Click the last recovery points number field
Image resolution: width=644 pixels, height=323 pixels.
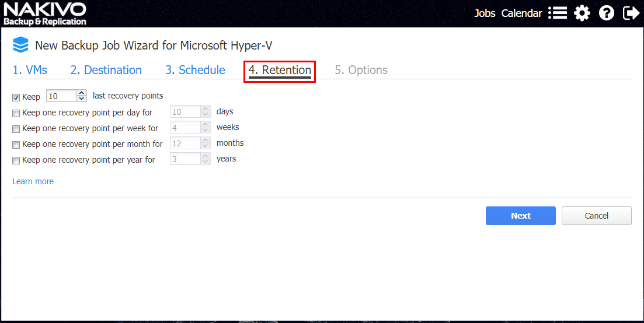61,96
